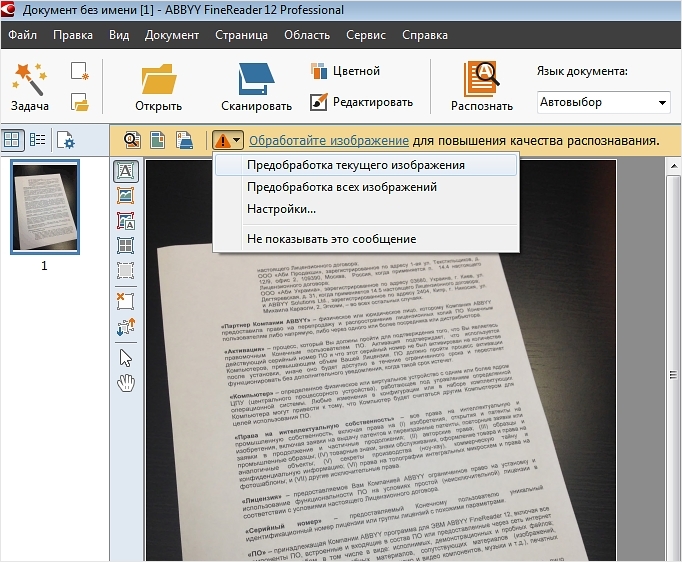682x562 pixels.
Task: Open the Цветной color mode option
Action: point(346,71)
